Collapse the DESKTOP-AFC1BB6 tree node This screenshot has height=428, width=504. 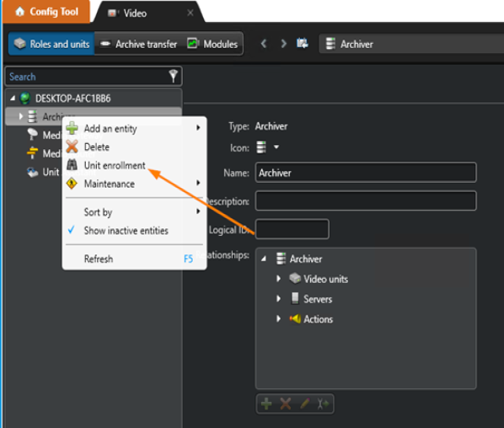(x=13, y=98)
